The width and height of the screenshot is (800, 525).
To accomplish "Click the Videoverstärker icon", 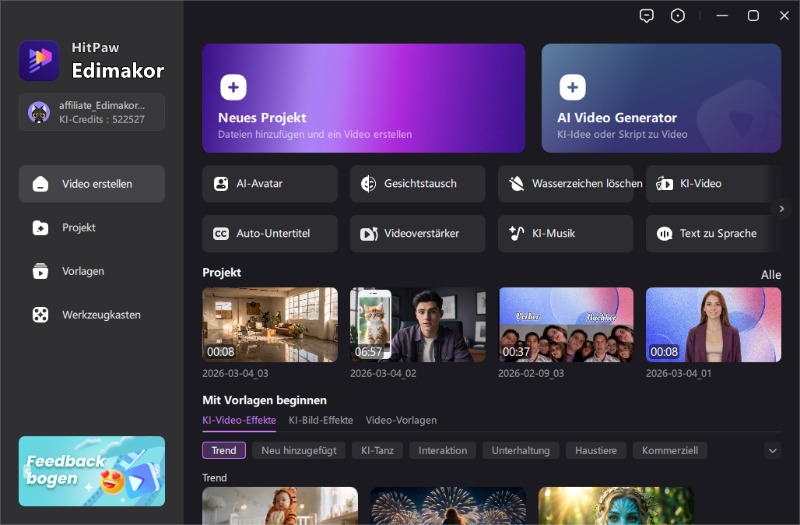I will [369, 234].
